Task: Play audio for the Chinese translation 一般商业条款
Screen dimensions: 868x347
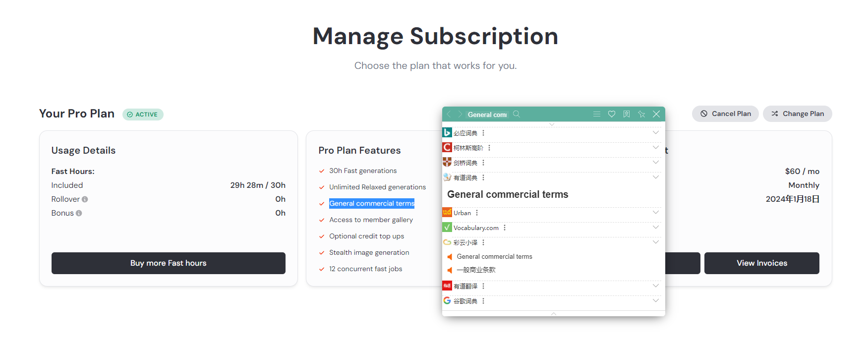Action: pos(450,270)
